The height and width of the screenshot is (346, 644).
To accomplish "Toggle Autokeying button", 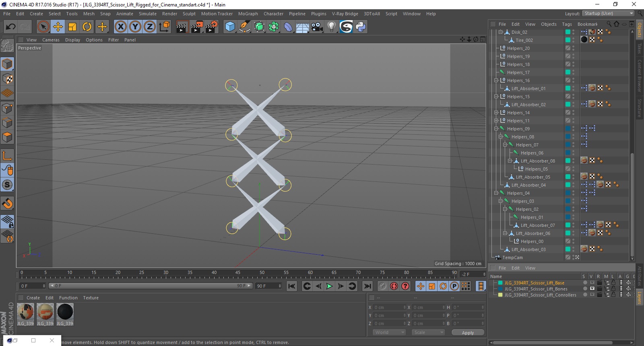I will pyautogui.click(x=394, y=286).
